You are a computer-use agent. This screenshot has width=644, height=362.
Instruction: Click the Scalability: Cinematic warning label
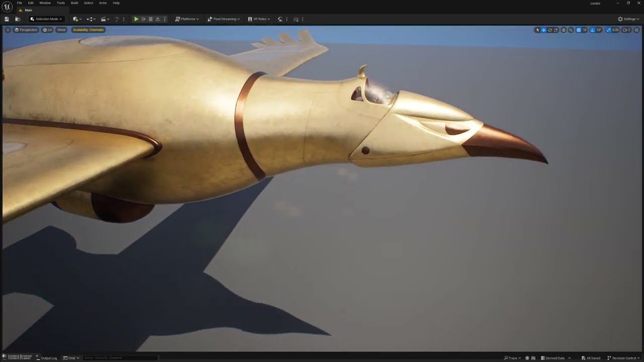coord(88,30)
